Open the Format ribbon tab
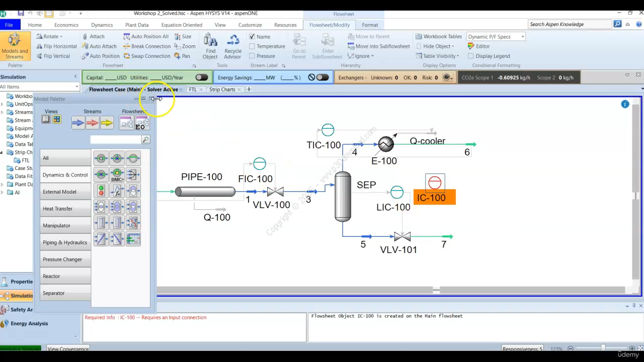The height and width of the screenshot is (362, 644). pos(370,25)
